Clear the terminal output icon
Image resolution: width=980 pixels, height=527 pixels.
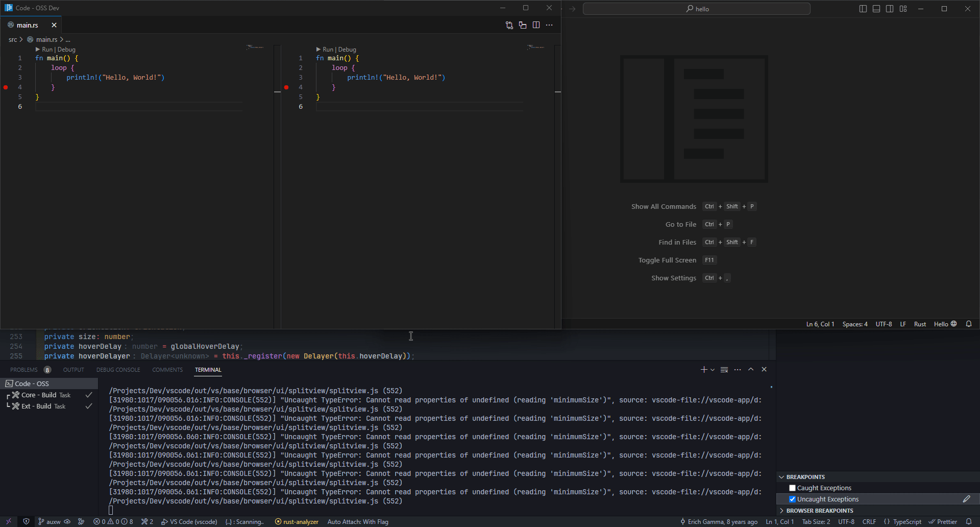click(724, 369)
